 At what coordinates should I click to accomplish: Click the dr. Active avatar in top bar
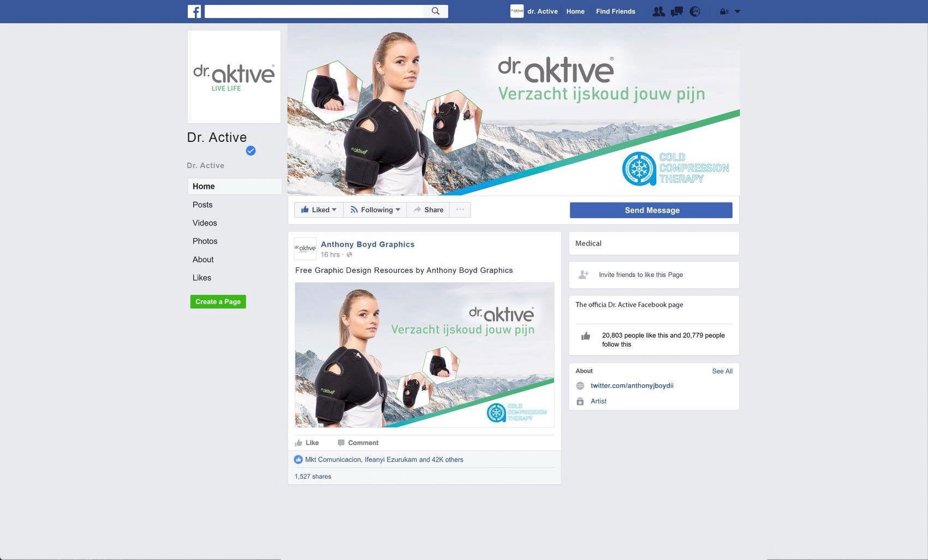point(517,11)
